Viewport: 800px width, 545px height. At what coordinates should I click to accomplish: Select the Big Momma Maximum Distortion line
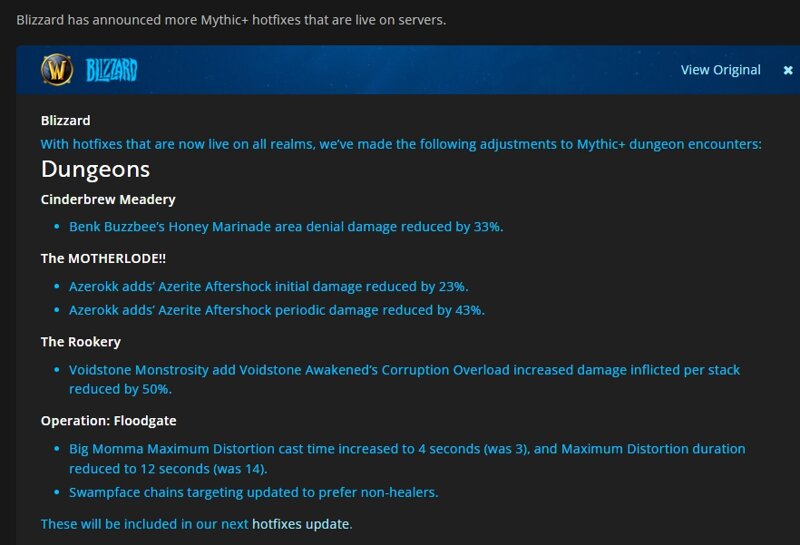(x=407, y=458)
